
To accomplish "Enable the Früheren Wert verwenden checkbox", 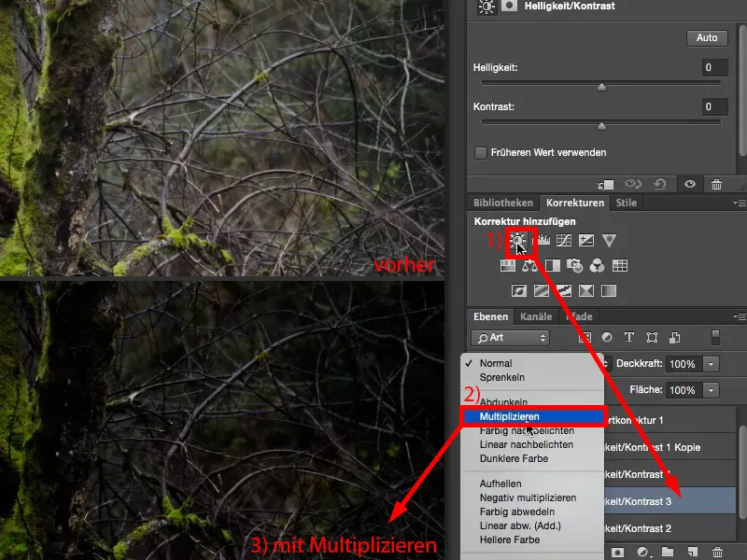I will click(481, 153).
